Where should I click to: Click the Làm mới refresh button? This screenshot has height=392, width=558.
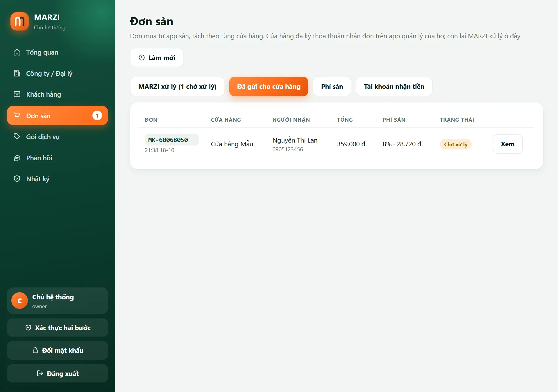click(x=157, y=57)
